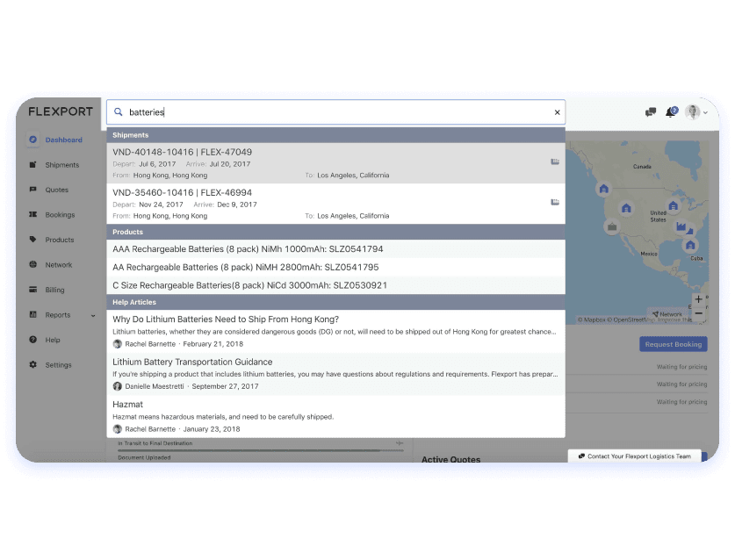Zoom out on the map
The height and width of the screenshot is (560, 735).
click(x=699, y=312)
